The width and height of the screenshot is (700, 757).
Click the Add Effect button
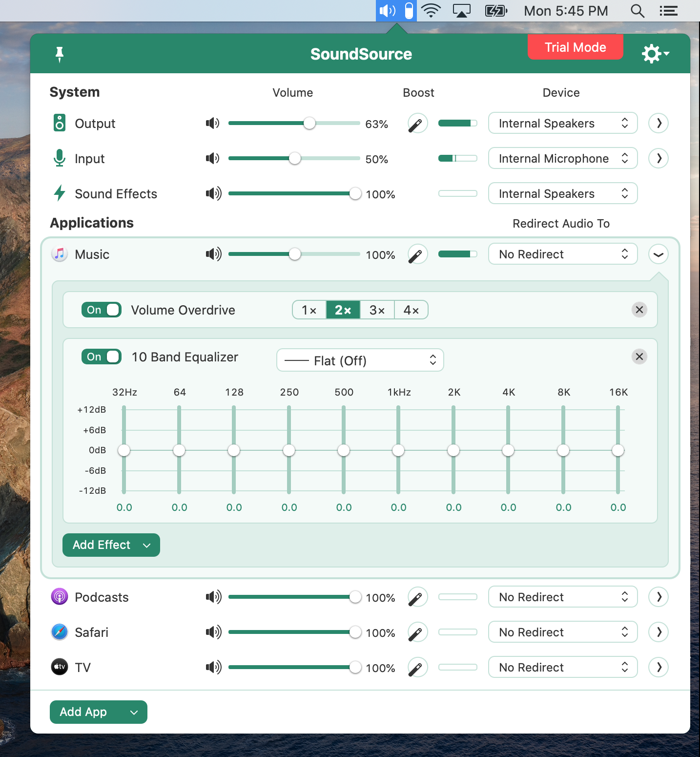[x=111, y=545]
